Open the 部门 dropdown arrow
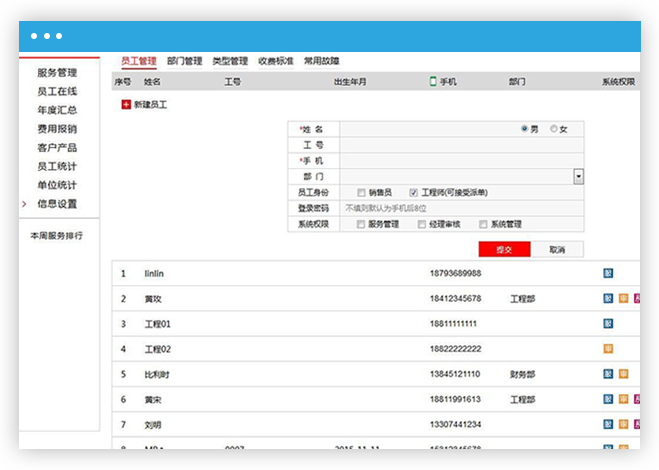659x470 pixels. click(578, 176)
